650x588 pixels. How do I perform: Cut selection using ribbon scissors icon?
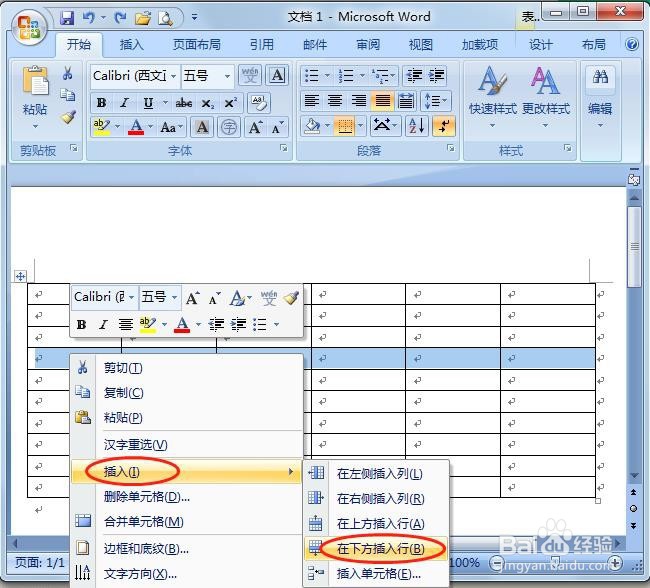(67, 73)
